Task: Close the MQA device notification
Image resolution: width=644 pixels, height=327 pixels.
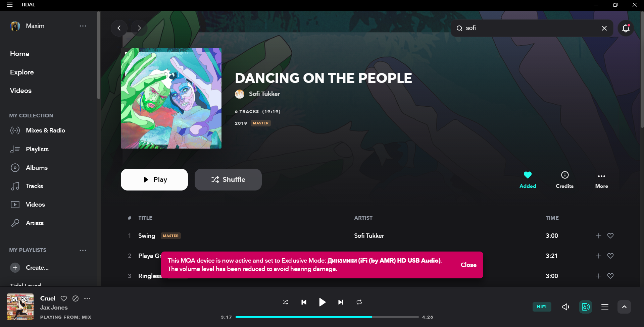Action: 468,265
